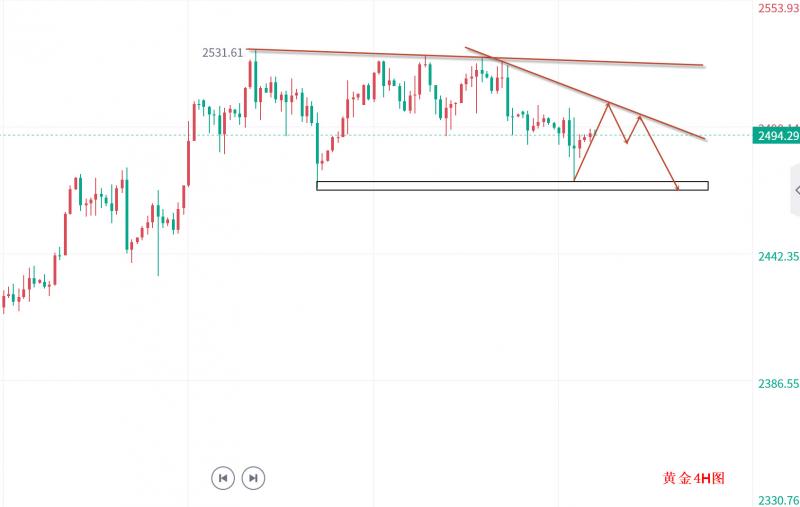This screenshot has width=800, height=507.
Task: Select the steep descending trendline
Action: pos(585,93)
